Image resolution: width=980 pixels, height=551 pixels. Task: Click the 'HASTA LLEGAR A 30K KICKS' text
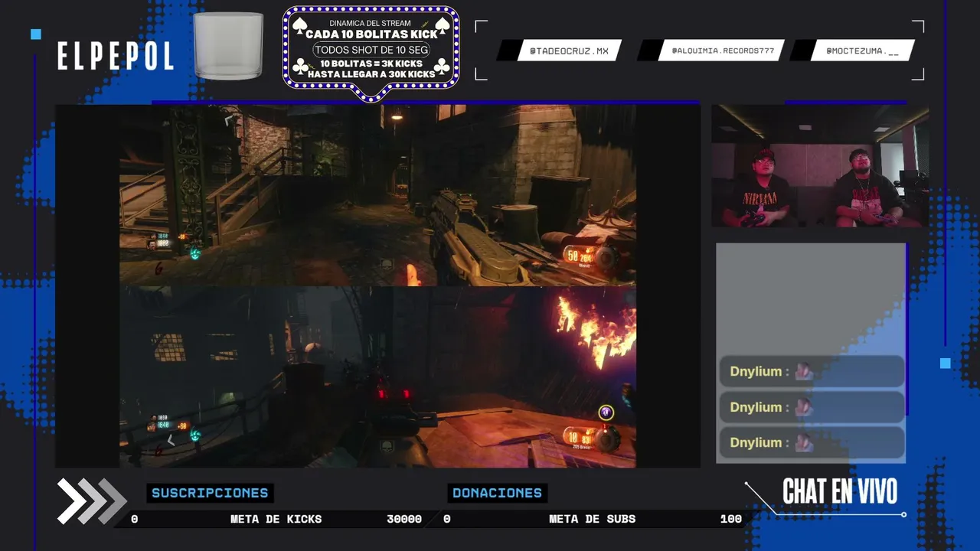(x=371, y=73)
